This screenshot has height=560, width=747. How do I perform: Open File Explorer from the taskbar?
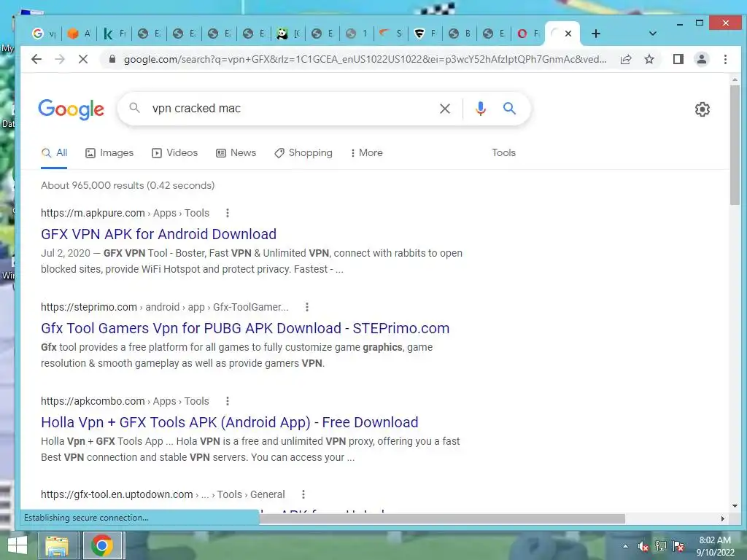tap(57, 545)
